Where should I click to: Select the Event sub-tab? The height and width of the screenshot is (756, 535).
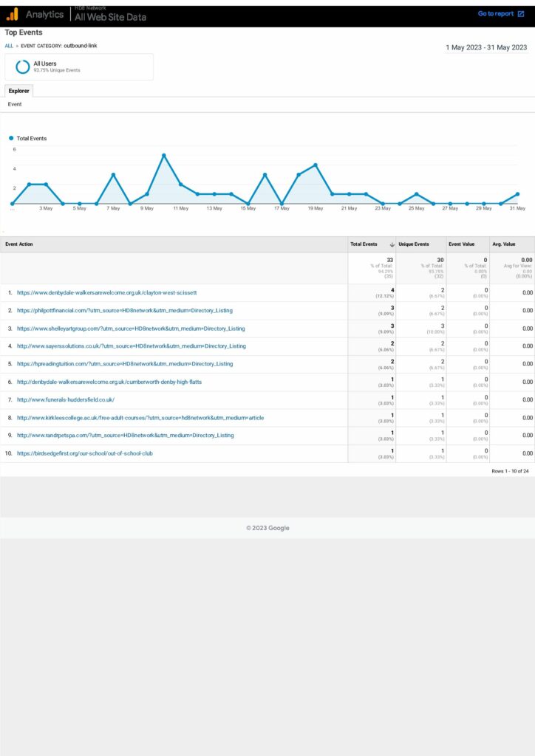pyautogui.click(x=15, y=105)
